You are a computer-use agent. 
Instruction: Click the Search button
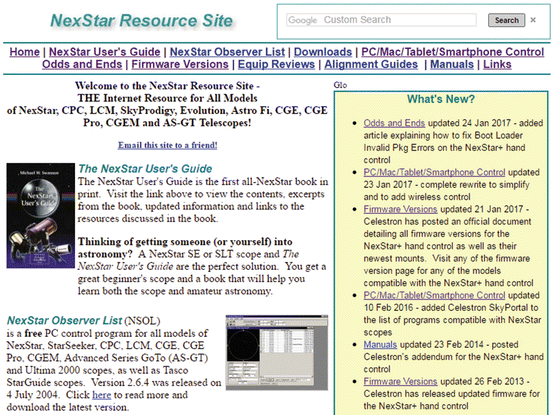(x=506, y=20)
